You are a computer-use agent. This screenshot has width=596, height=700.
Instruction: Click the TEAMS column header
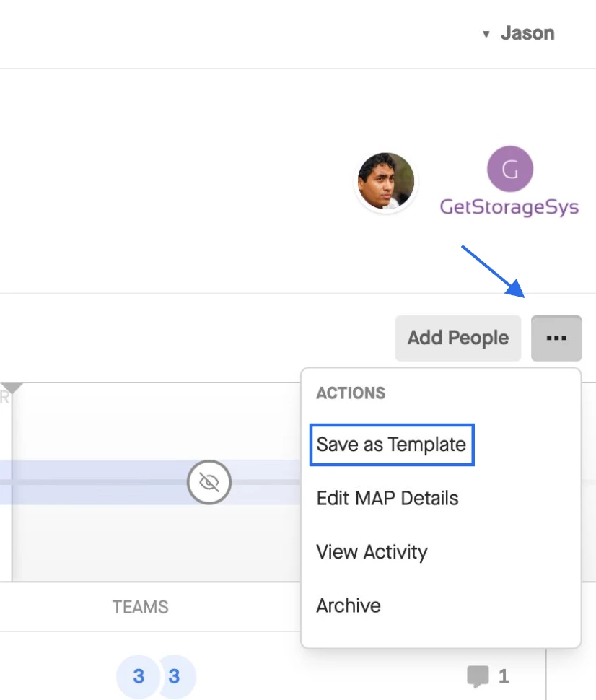(x=140, y=607)
